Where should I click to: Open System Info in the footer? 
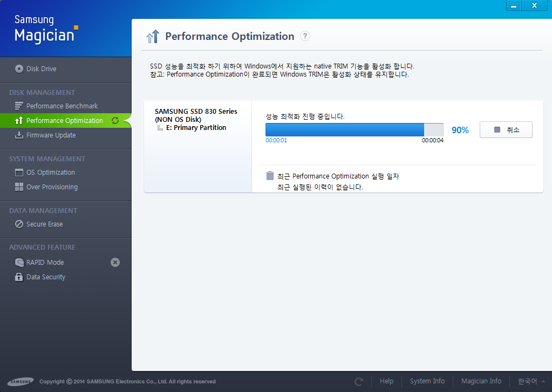[427, 381]
